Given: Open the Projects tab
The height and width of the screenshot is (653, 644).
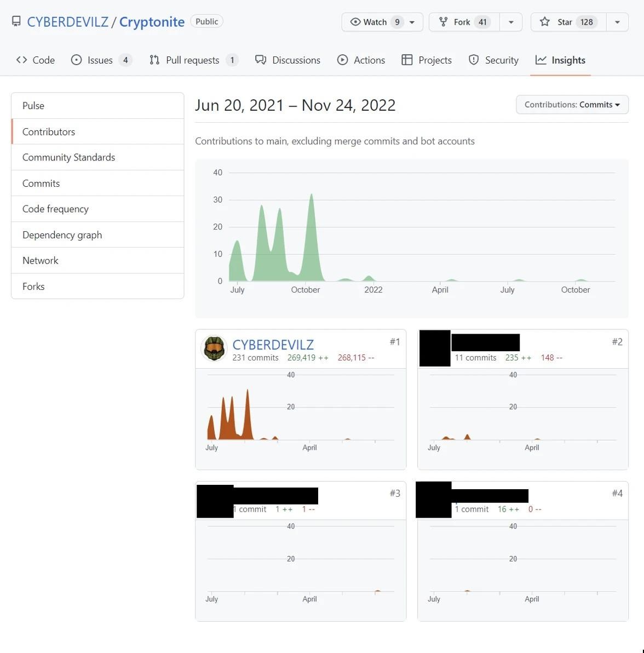Looking at the screenshot, I should click(427, 60).
